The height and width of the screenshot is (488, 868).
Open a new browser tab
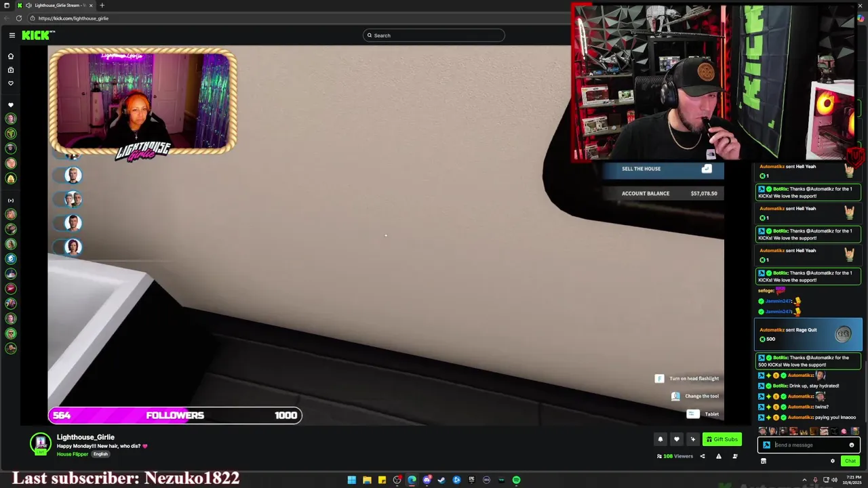click(x=102, y=5)
